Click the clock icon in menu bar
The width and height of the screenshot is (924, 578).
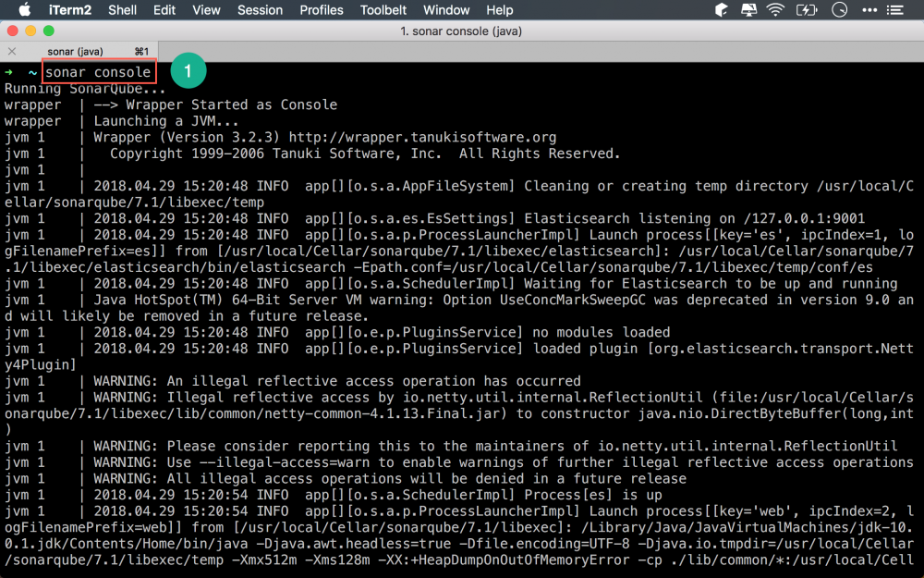pos(839,10)
